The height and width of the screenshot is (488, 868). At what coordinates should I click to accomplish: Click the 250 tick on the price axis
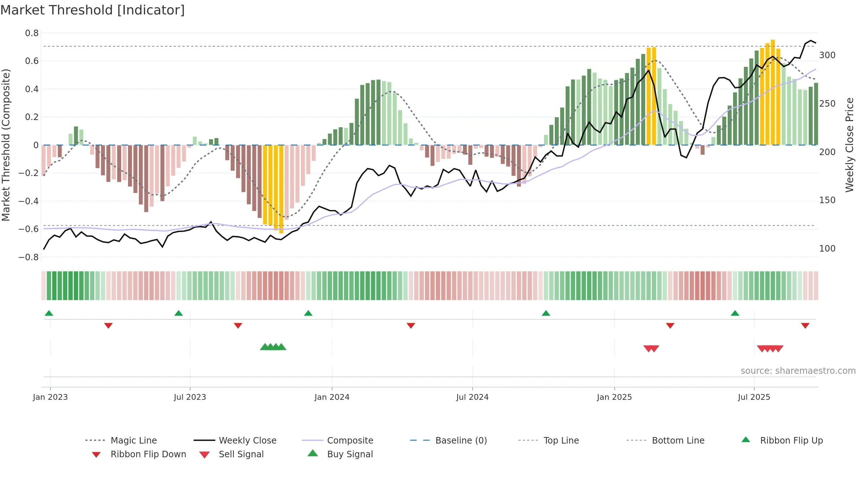point(827,104)
